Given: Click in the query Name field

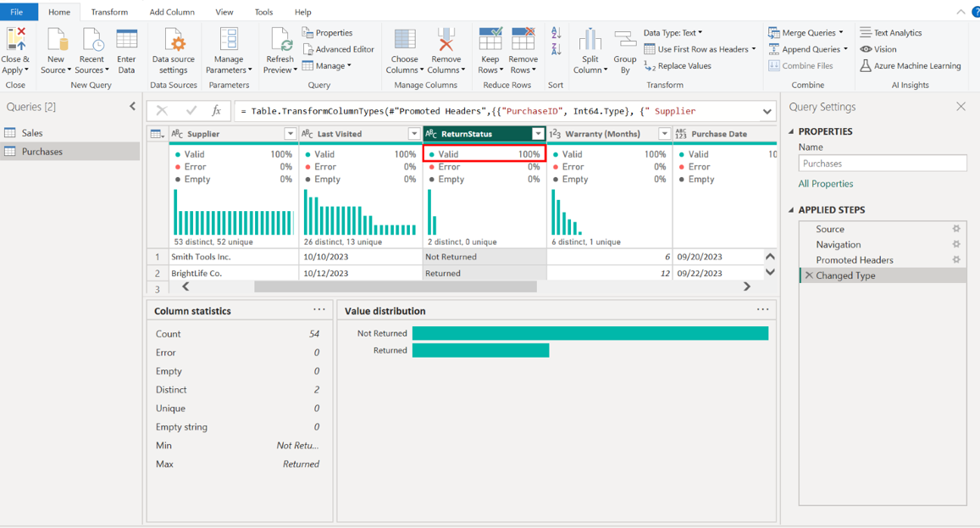Looking at the screenshot, I should tap(882, 164).
